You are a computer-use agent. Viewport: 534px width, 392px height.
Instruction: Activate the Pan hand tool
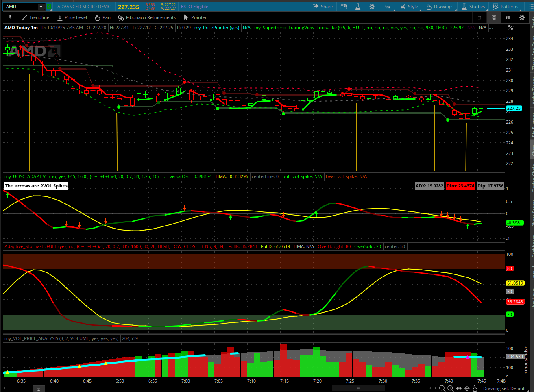click(x=102, y=17)
